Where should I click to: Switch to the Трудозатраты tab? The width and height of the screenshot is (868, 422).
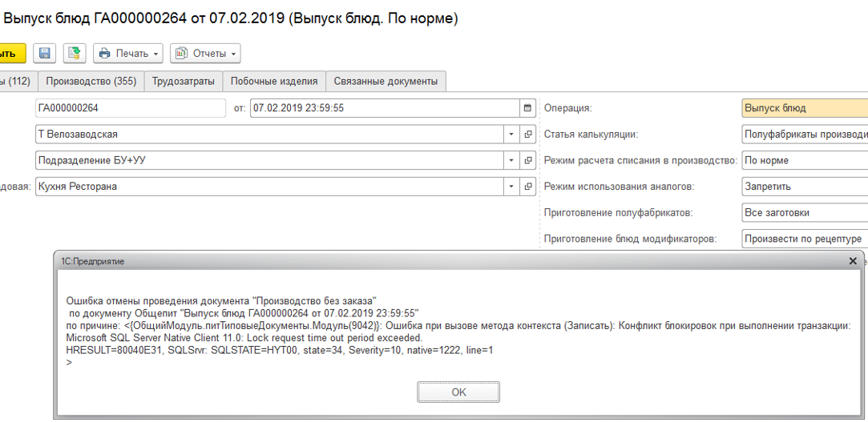(x=184, y=82)
